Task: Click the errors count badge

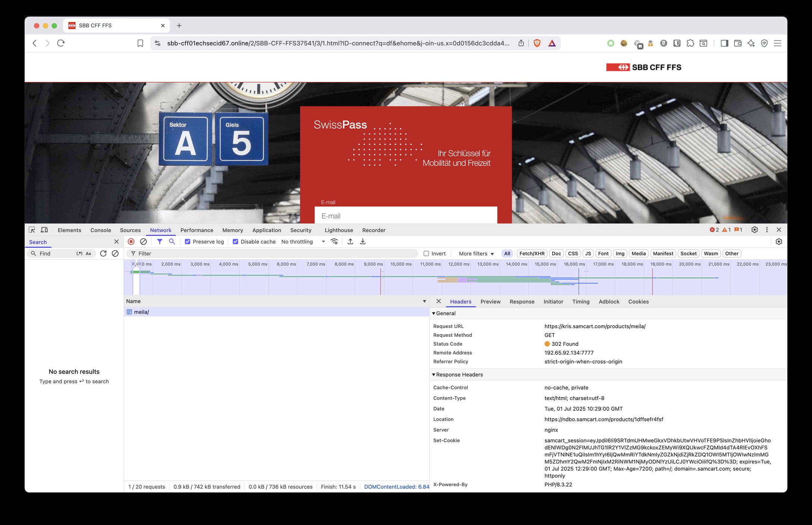Action: [714, 230]
